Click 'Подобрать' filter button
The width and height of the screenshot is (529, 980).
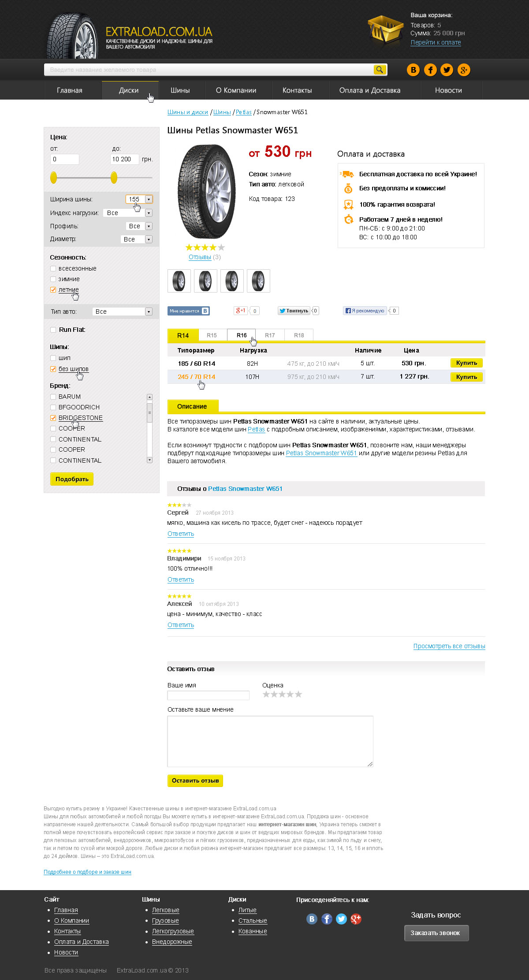coord(72,479)
